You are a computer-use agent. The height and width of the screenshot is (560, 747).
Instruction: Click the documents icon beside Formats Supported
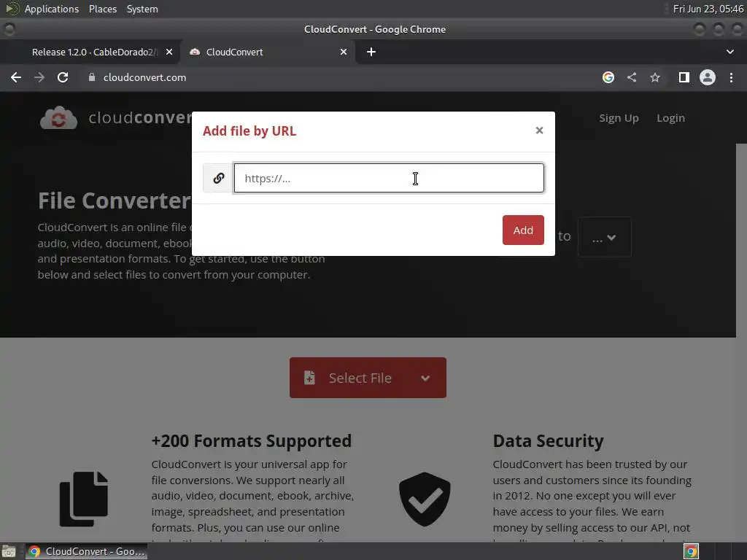click(x=84, y=499)
